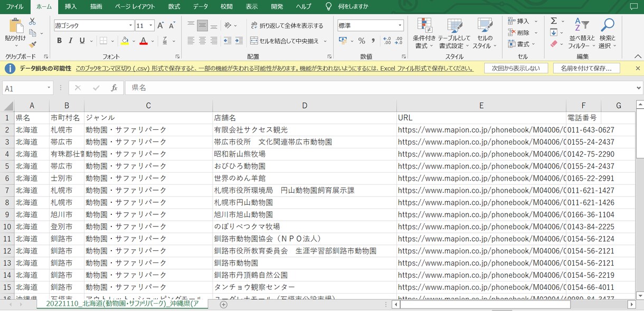Click the AutoSum sigma icon

click(x=554, y=21)
